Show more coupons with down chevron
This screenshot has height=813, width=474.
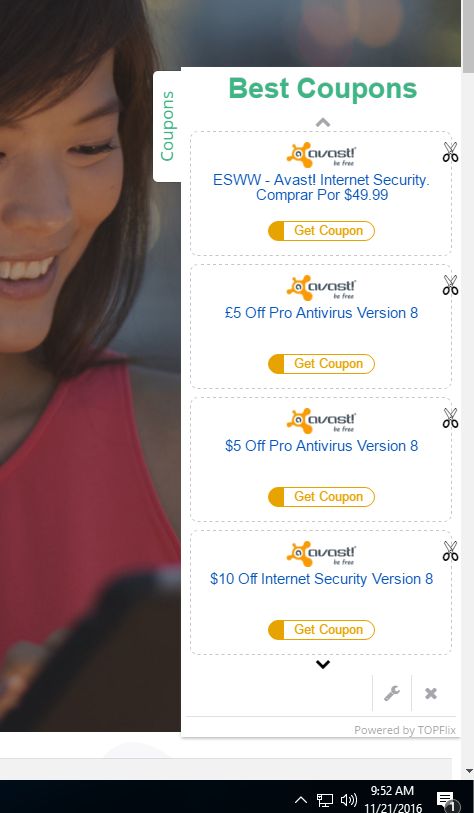click(323, 664)
